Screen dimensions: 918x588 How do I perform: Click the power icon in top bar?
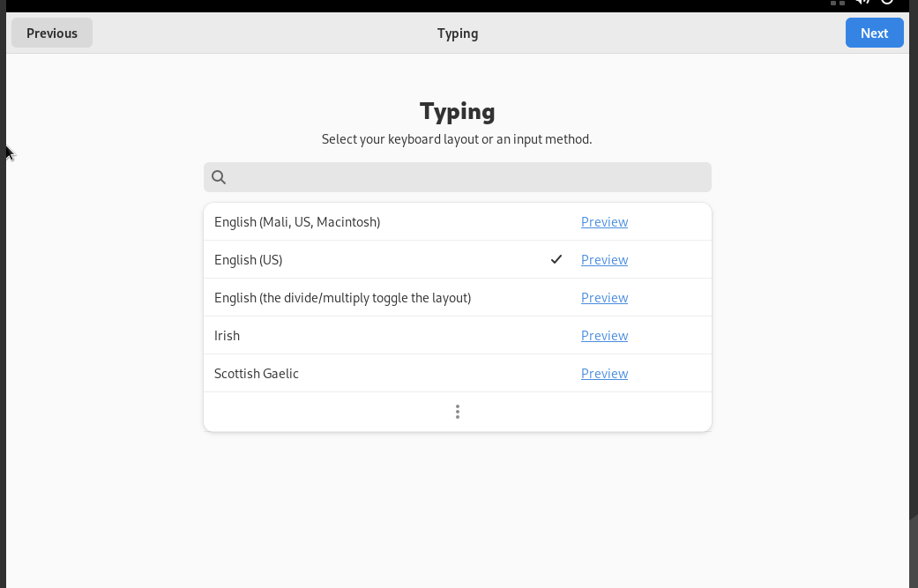click(888, 3)
